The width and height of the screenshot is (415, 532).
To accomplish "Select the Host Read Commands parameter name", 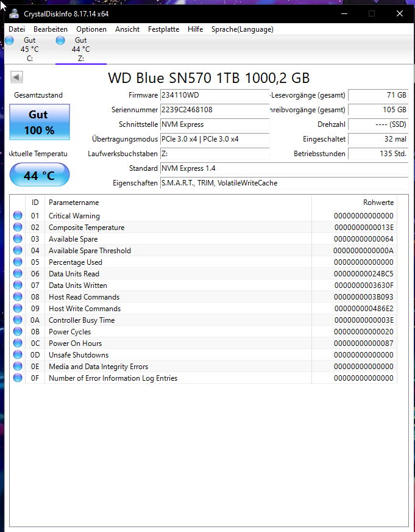I will pyautogui.click(x=84, y=297).
